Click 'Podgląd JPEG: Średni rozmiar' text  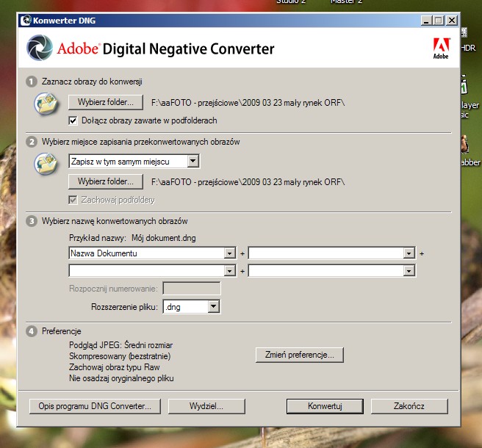point(120,345)
